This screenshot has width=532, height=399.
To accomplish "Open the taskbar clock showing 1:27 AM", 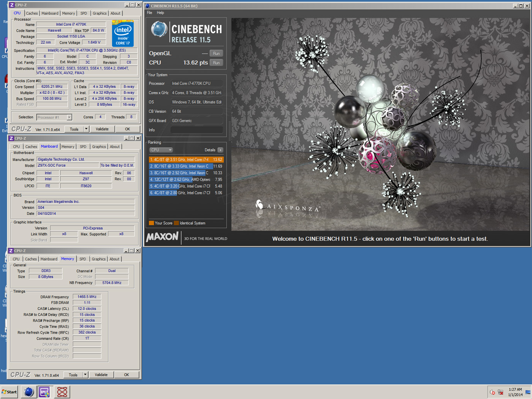I will coord(515,392).
